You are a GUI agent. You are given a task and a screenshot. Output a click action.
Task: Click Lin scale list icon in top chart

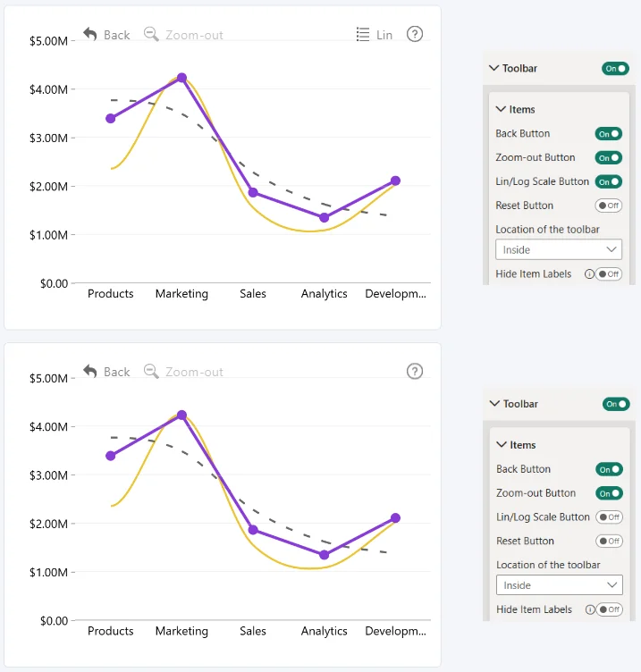click(363, 34)
